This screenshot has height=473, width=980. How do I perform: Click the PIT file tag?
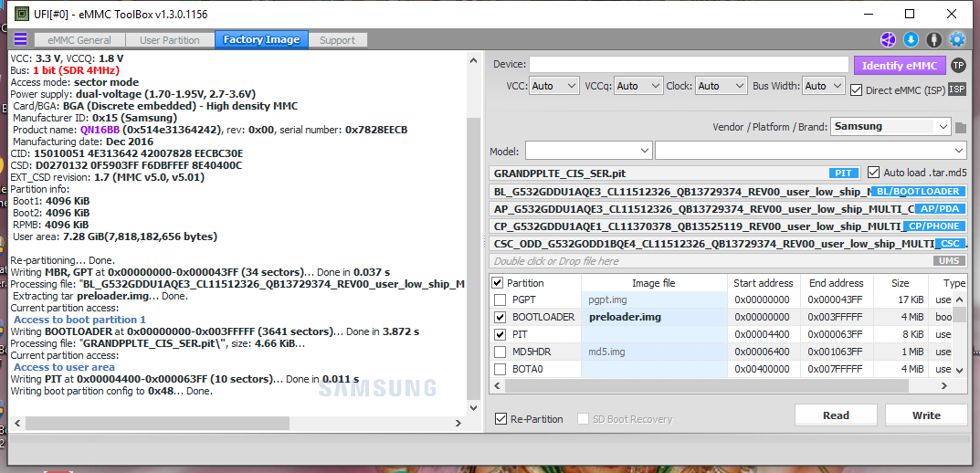[845, 173]
